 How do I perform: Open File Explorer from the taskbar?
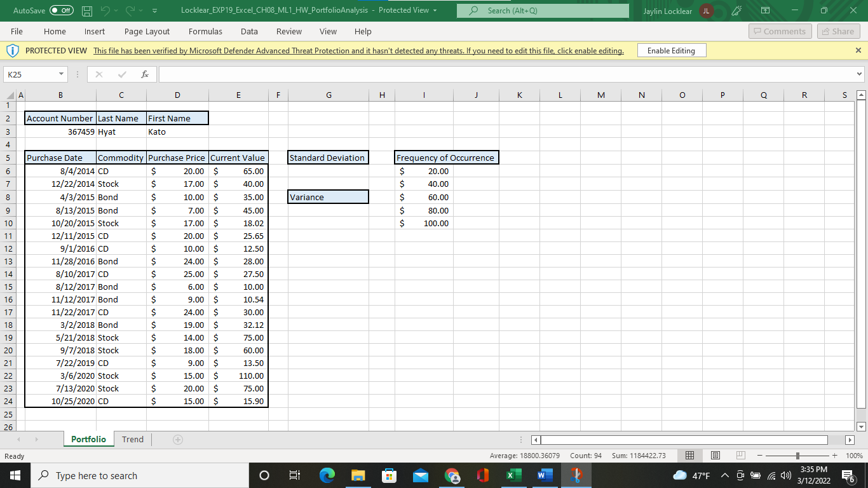pyautogui.click(x=358, y=475)
